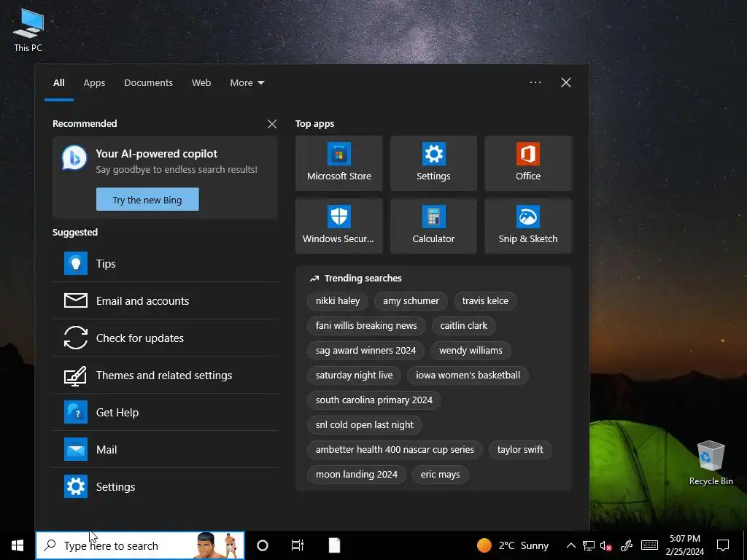Search trending topic nikki haley
747x560 pixels.
337,301
